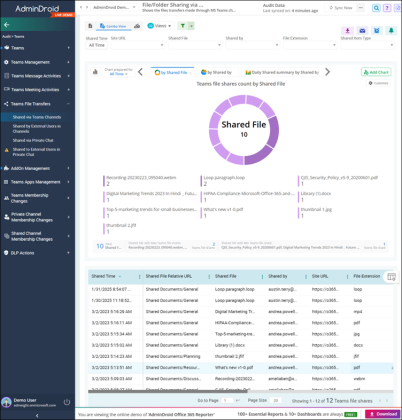Viewport: 402px width, 420px height.
Task: Open the three-dots more options button
Action: point(361,7)
